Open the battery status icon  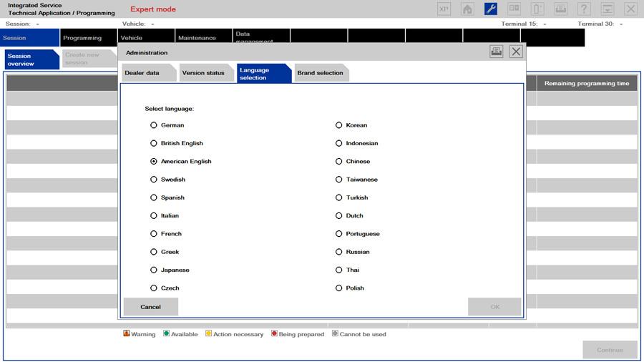pos(537,9)
